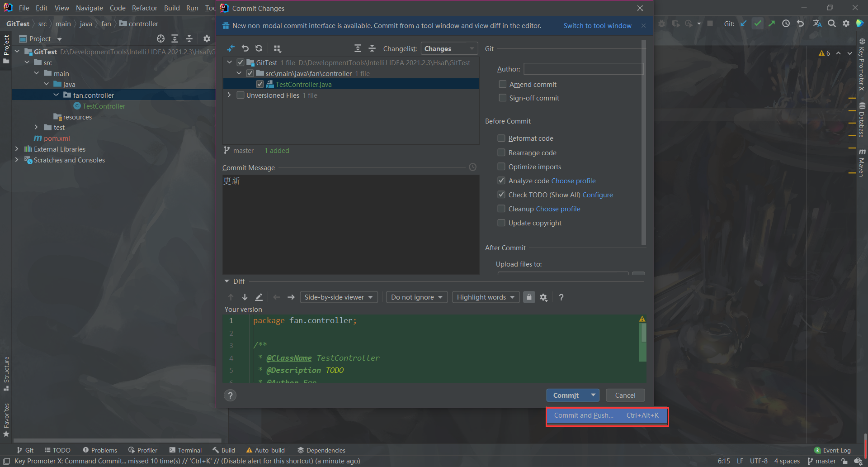868x467 pixels.
Task: Click Switch to tool window link
Action: tap(597, 26)
